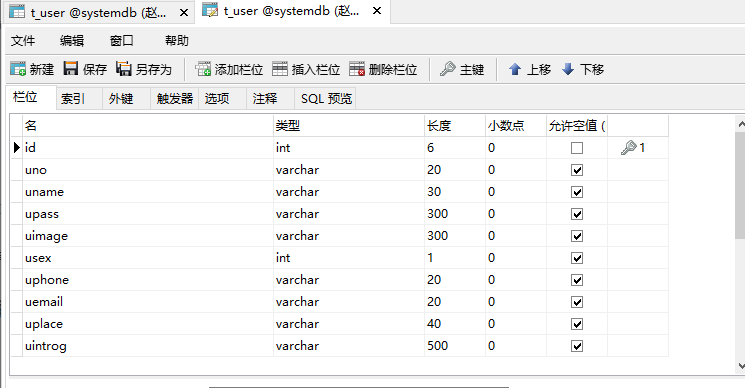Switch to the 选项 tab

[223, 98]
